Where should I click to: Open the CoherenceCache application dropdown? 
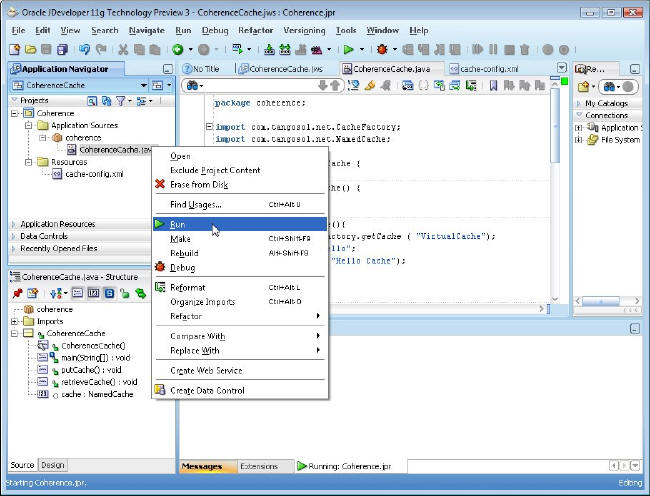tap(143, 86)
